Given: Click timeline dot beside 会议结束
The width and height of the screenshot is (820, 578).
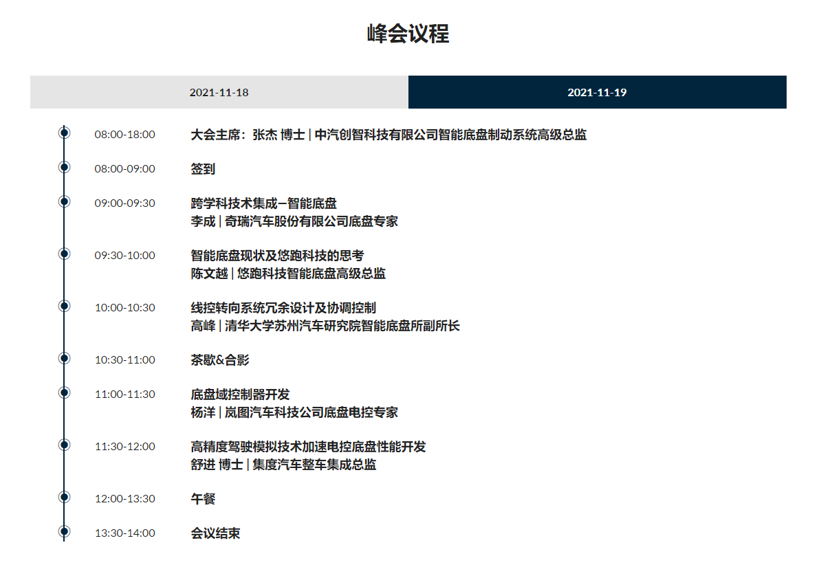Looking at the screenshot, I should tap(64, 532).
